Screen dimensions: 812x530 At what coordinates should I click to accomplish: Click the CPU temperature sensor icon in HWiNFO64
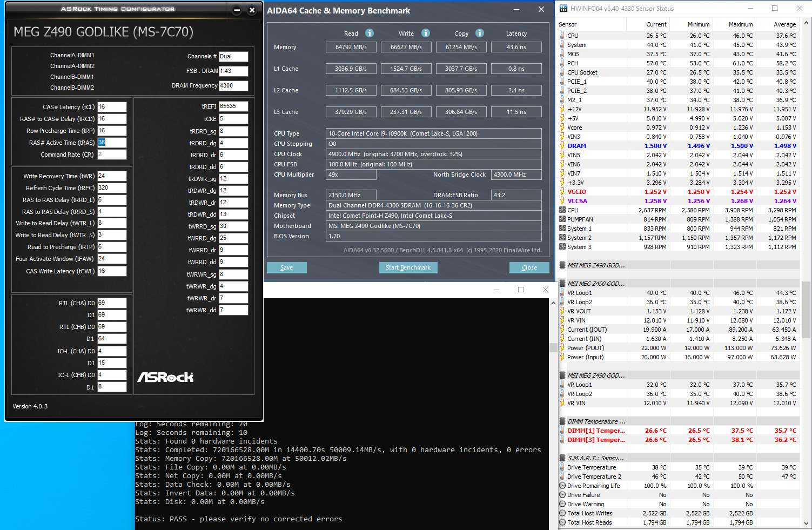pos(562,36)
